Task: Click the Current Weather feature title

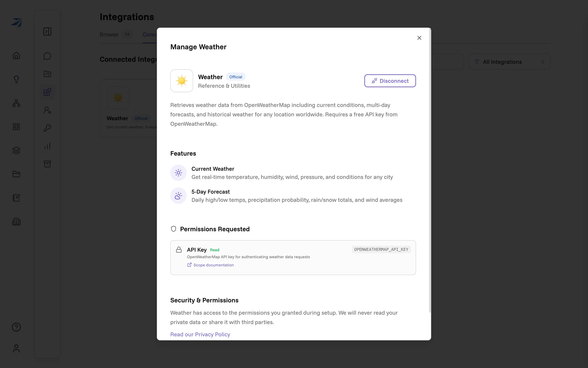Action: (x=213, y=169)
